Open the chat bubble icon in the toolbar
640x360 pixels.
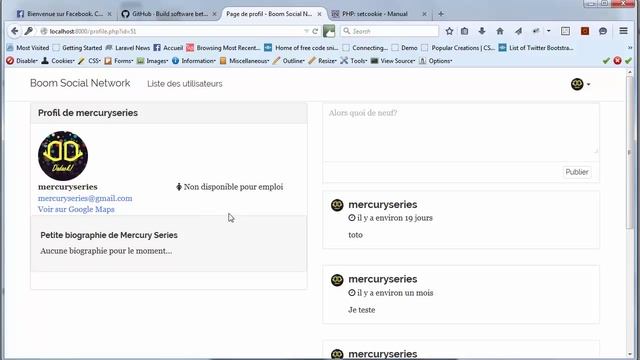(603, 31)
